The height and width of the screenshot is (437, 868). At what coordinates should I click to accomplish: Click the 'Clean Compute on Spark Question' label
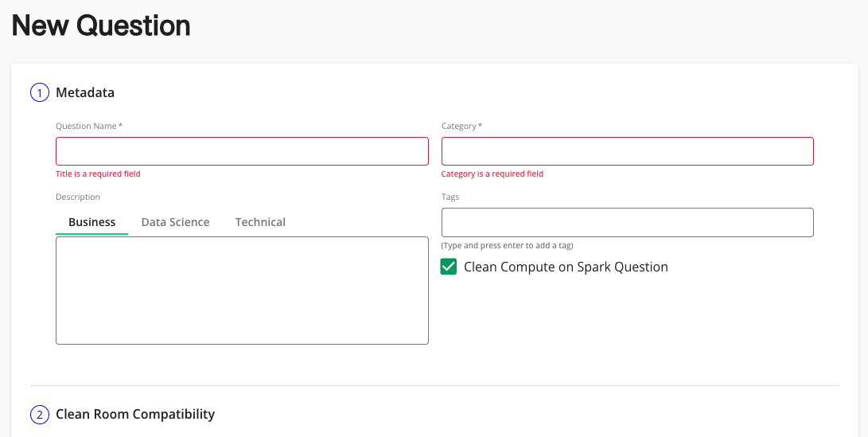[x=566, y=267]
